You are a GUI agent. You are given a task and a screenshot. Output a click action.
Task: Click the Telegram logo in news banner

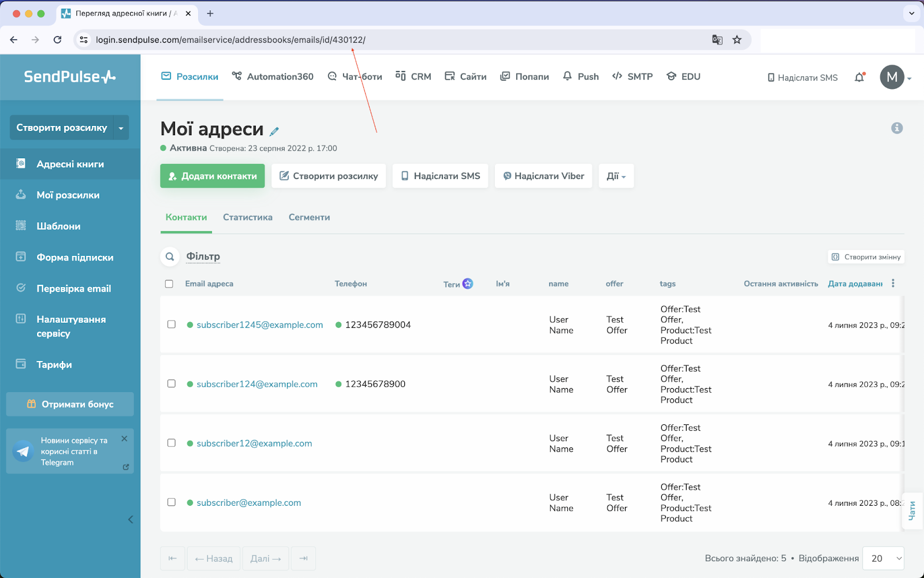click(23, 451)
